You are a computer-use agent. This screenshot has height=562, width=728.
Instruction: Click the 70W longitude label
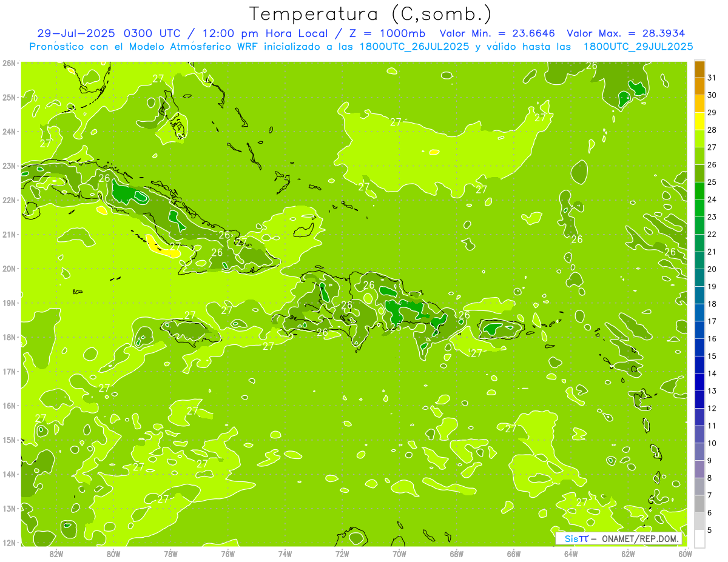tap(399, 554)
